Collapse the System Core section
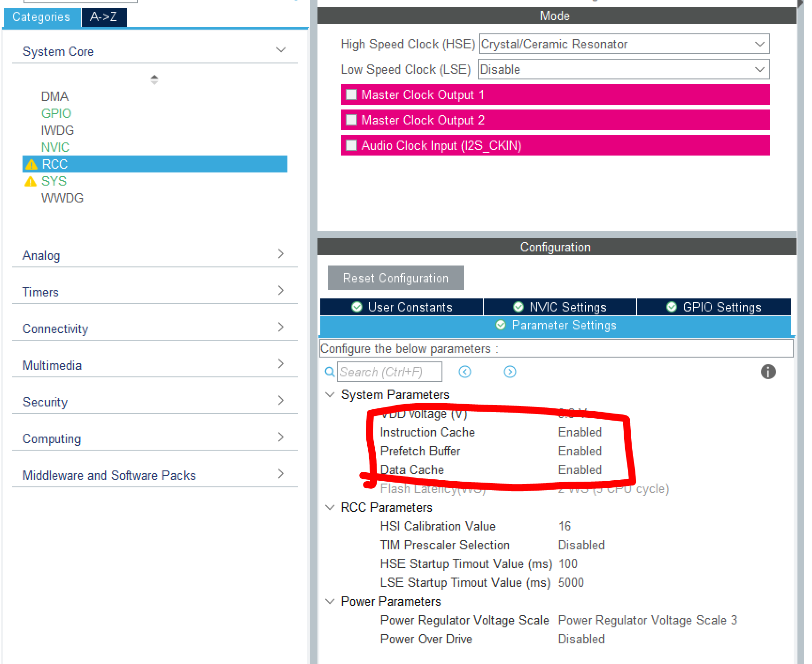The height and width of the screenshot is (664, 812). [280, 49]
